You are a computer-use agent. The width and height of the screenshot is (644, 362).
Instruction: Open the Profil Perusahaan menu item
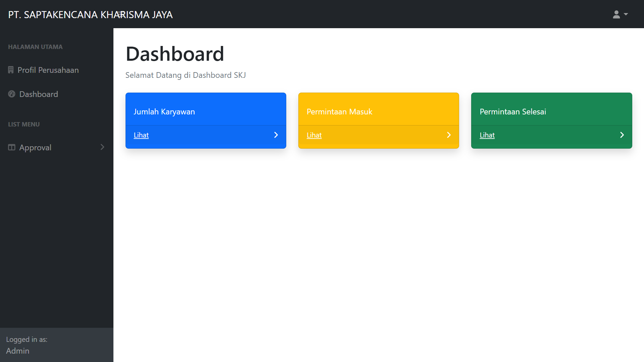tap(48, 70)
